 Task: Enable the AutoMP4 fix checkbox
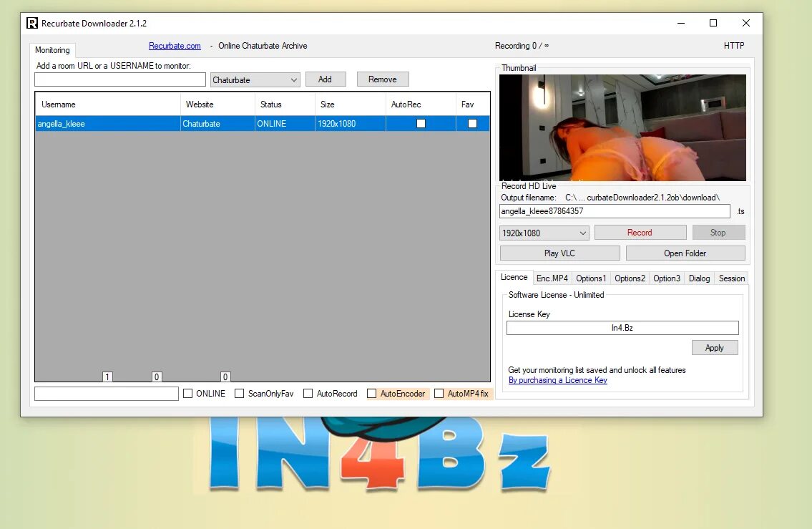(x=439, y=393)
